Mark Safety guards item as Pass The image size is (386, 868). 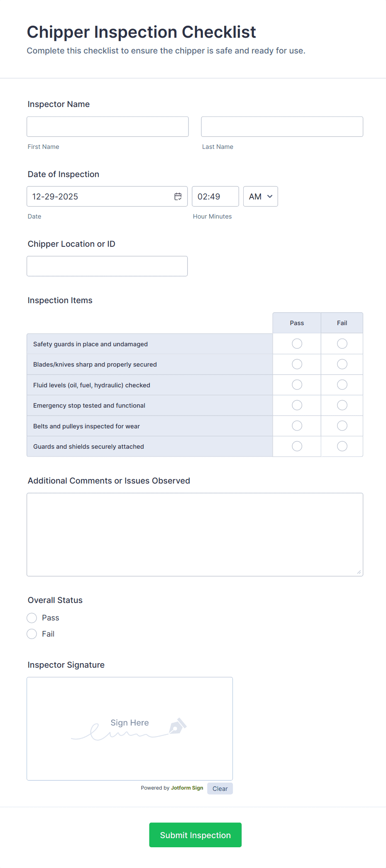coord(296,343)
